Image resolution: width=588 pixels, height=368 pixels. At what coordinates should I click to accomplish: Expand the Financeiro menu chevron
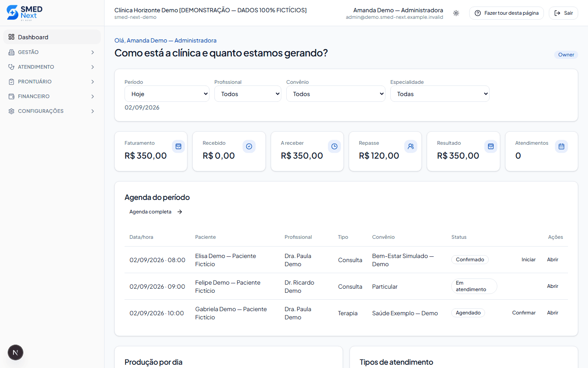(x=93, y=96)
